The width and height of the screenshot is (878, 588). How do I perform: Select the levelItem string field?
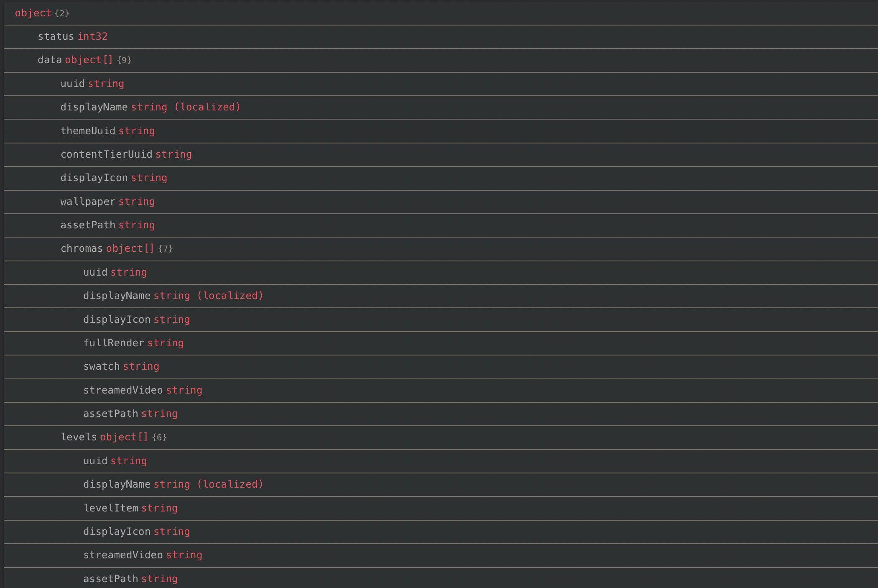[x=110, y=509]
